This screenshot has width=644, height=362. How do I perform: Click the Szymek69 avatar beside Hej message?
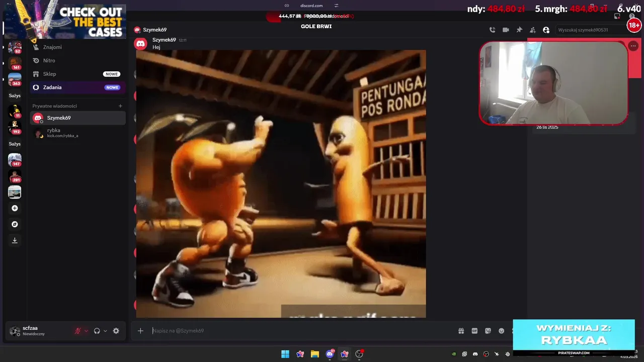point(141,44)
